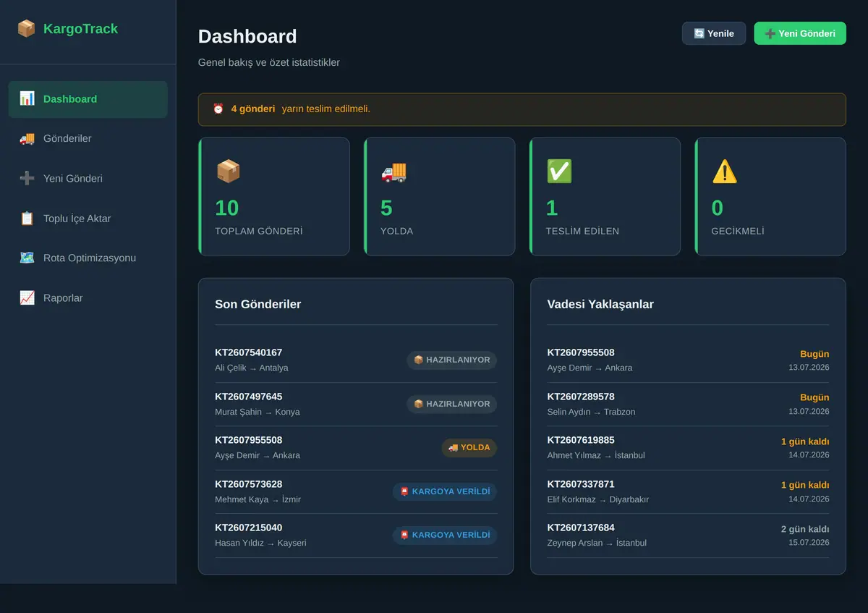Click the Dashboard bar chart icon

pos(27,98)
